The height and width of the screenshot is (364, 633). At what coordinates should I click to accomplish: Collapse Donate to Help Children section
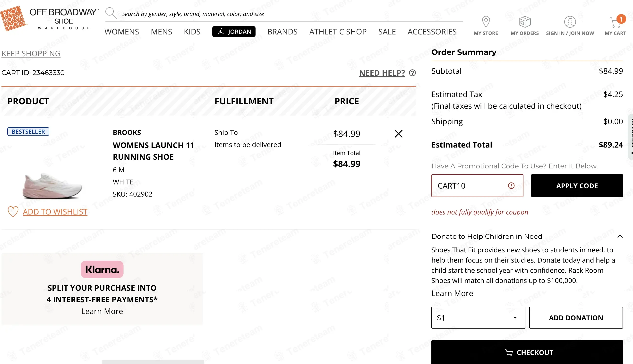point(620,236)
